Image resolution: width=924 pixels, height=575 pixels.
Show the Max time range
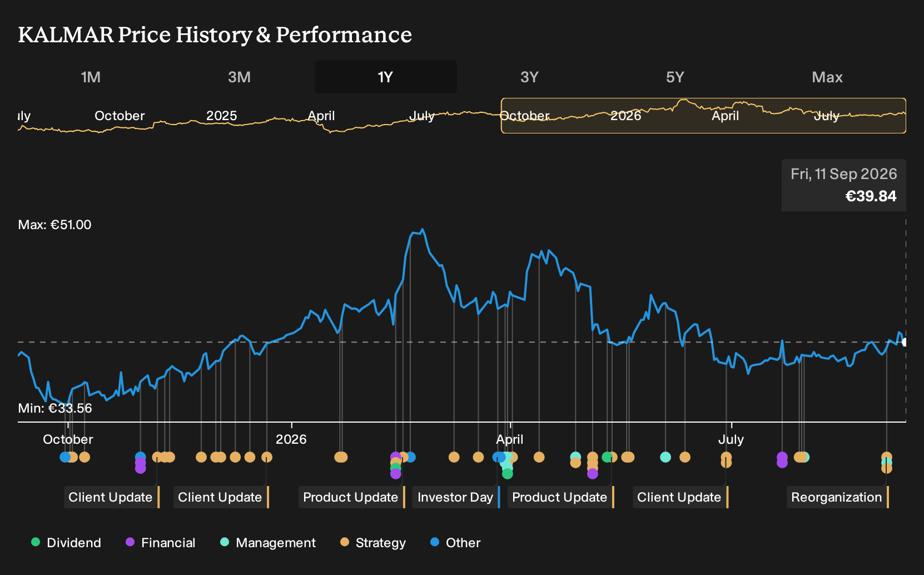(x=827, y=77)
